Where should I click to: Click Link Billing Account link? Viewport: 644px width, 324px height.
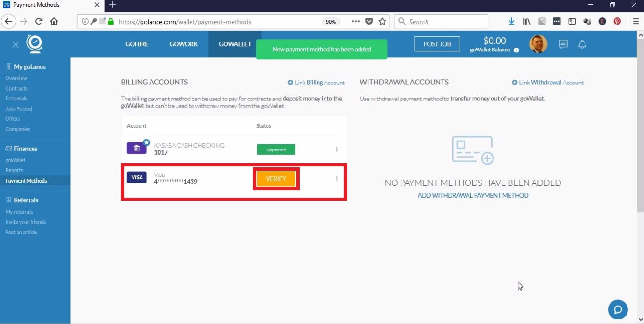316,83
